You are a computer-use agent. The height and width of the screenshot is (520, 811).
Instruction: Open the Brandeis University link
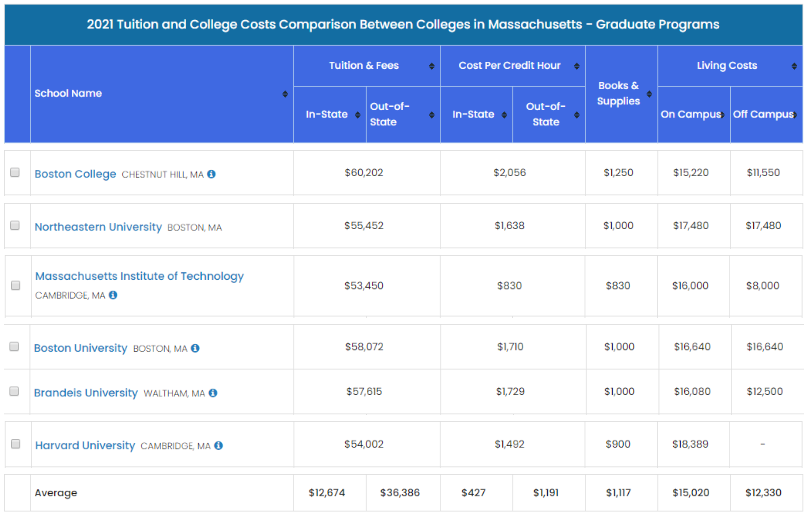86,393
